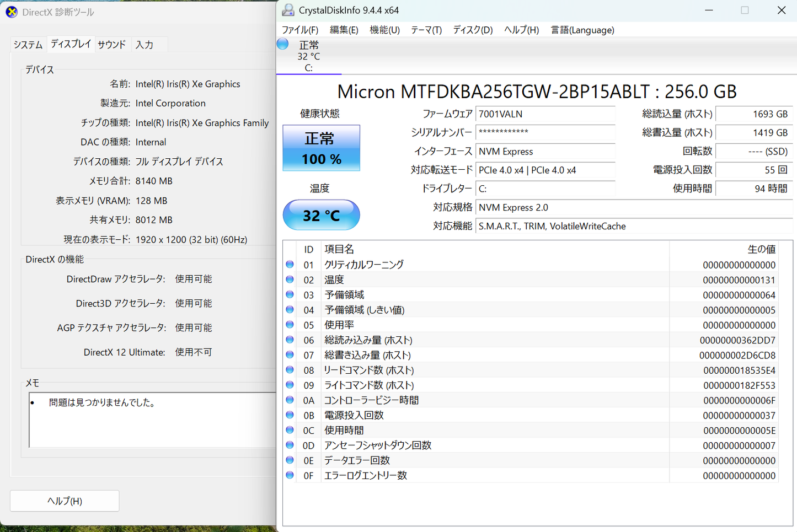Click the 1920 x 1200 (32 bit) (60Hz) text

pos(191,239)
